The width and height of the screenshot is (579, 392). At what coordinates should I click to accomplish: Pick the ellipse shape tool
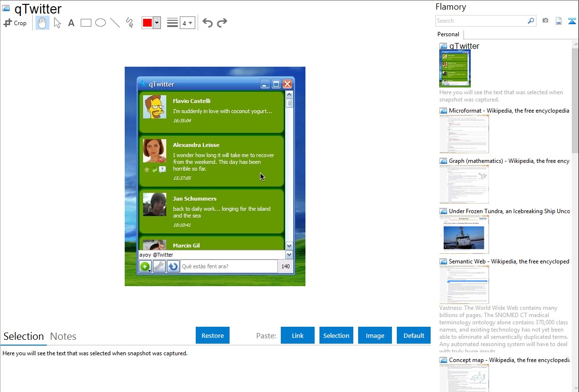(x=101, y=23)
